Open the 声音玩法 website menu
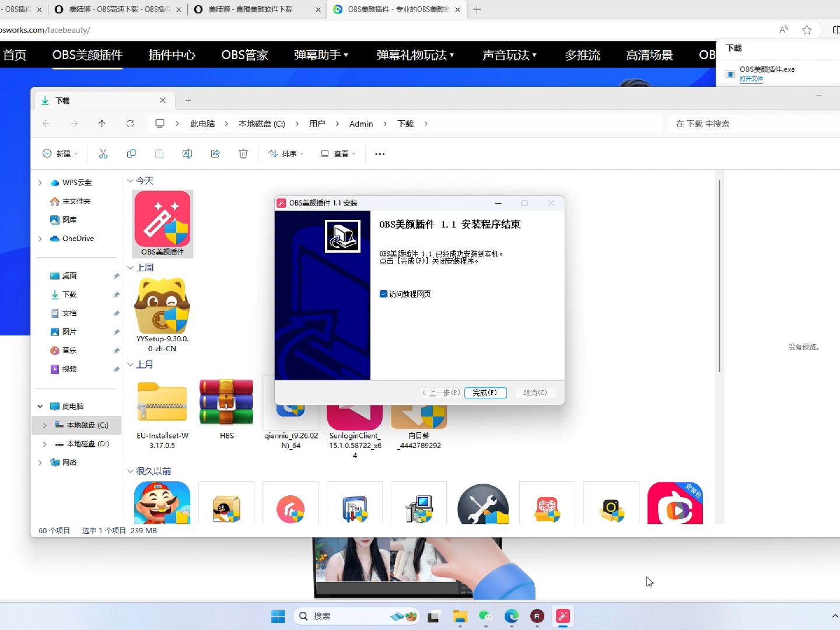 (x=510, y=55)
